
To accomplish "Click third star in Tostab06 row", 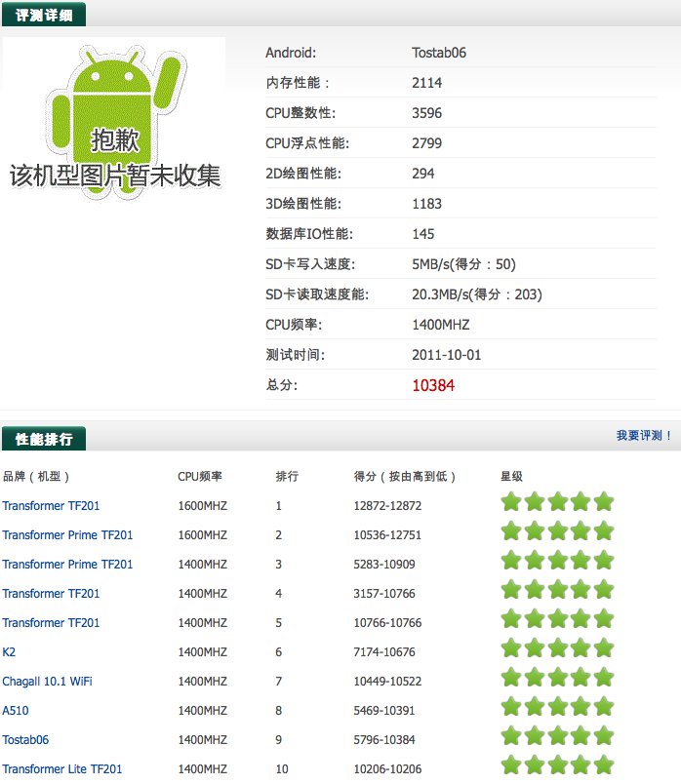I will tap(557, 735).
